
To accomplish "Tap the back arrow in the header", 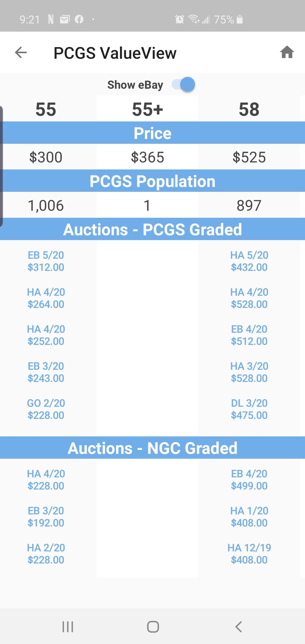I will [x=21, y=52].
